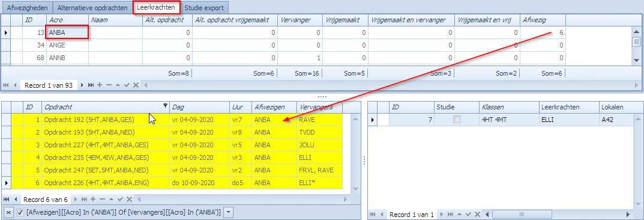Delete record via minus in 'Record 1 van 93' navigator
Screen dimensions: 644x220
point(109,85)
